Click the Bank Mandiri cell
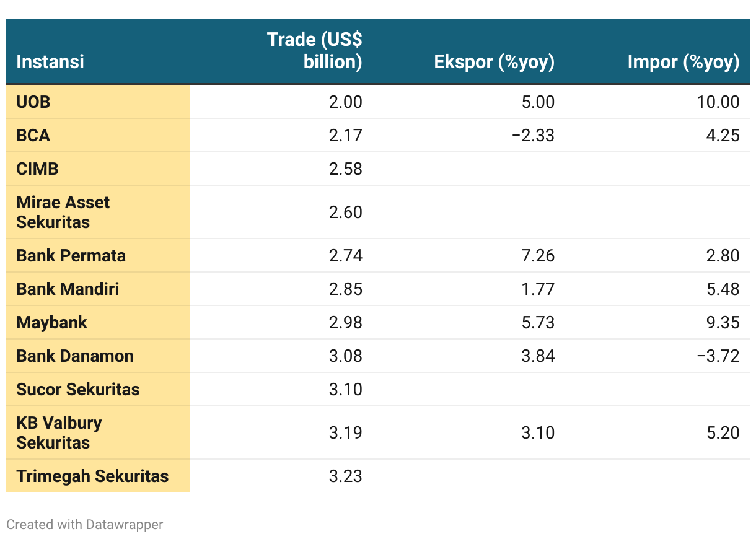Screen dimensions: 756x539 point(98,289)
